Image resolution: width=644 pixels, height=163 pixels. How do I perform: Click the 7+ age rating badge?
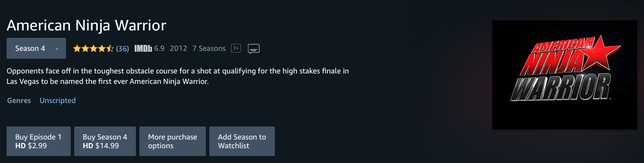(x=236, y=49)
